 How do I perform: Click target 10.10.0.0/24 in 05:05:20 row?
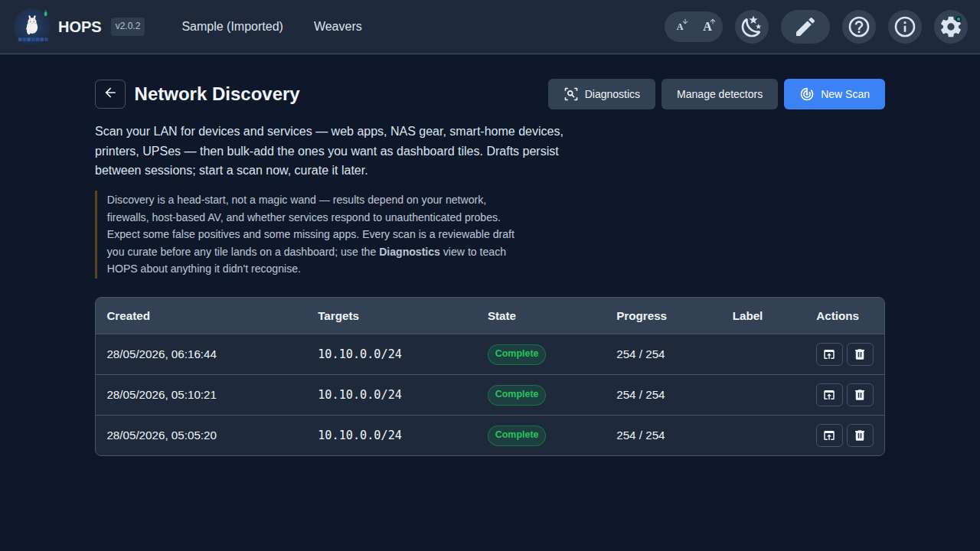pos(360,435)
